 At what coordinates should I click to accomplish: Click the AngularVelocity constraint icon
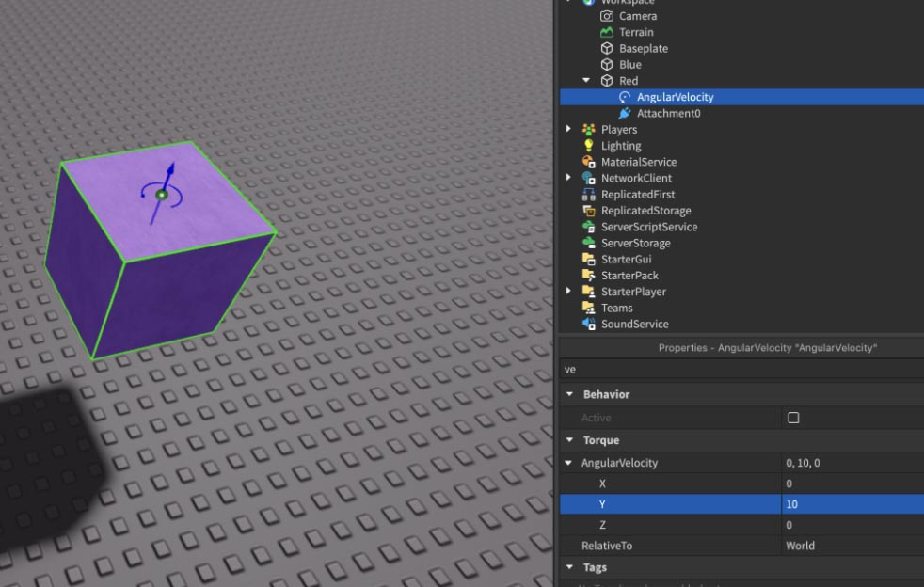[625, 97]
